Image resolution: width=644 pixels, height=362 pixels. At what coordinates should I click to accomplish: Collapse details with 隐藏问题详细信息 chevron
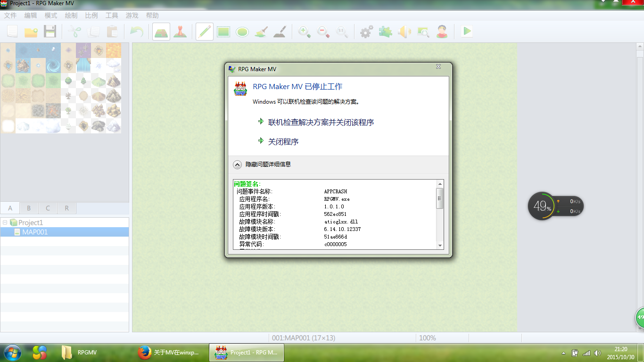pos(238,165)
